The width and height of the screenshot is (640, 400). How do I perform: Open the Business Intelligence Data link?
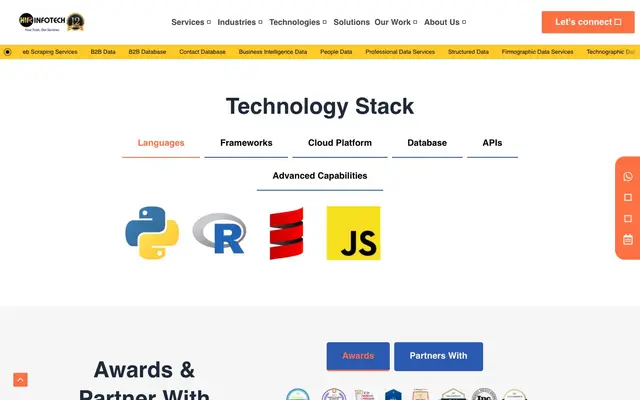click(x=273, y=52)
